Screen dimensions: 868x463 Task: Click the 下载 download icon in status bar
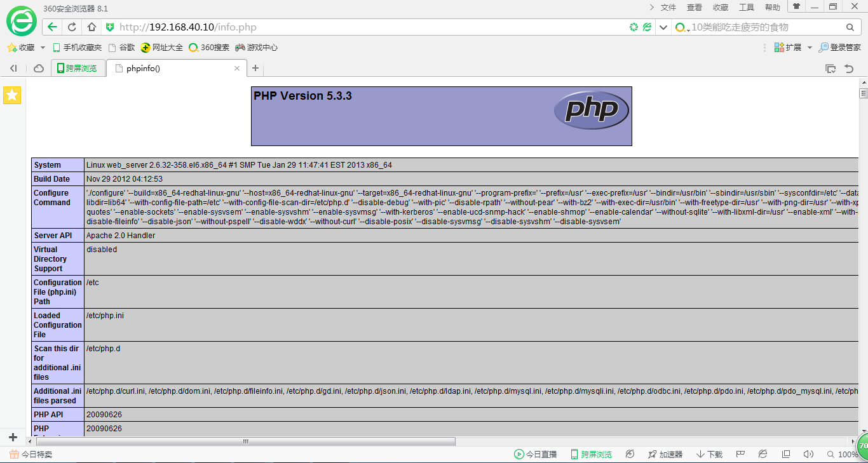[707, 454]
